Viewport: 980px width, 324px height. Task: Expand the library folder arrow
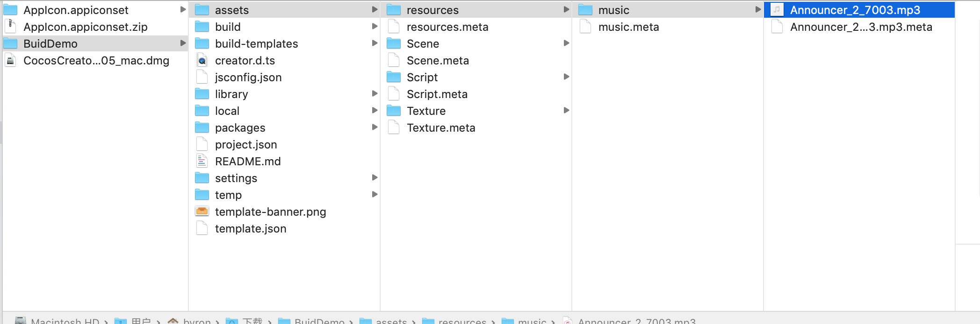tap(375, 94)
